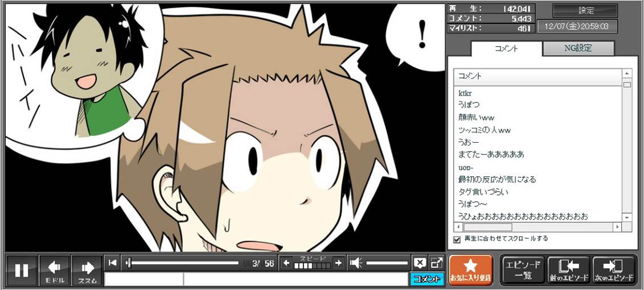
Task: Toggle scroll-sync checkbox 再生に合わせてスクロールする
Action: 456,239
